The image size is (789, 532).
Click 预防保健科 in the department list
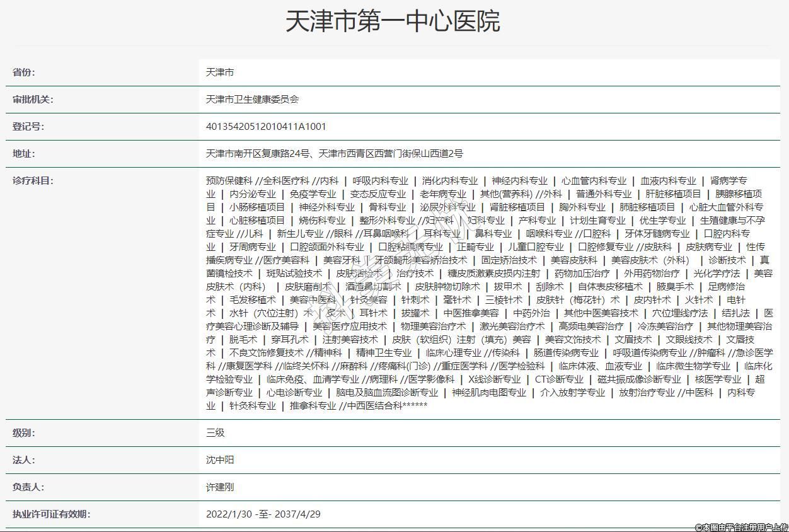(x=229, y=181)
